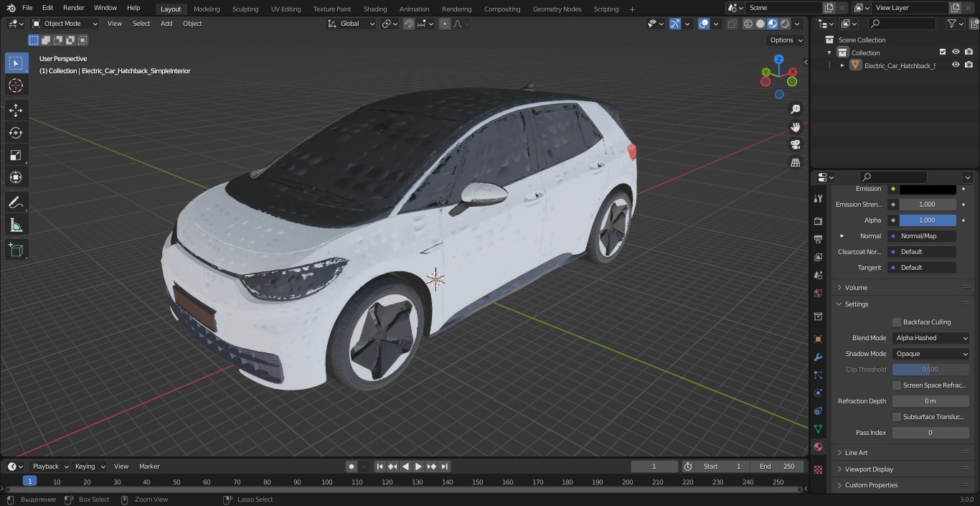Expand the Volume panel

[903, 287]
